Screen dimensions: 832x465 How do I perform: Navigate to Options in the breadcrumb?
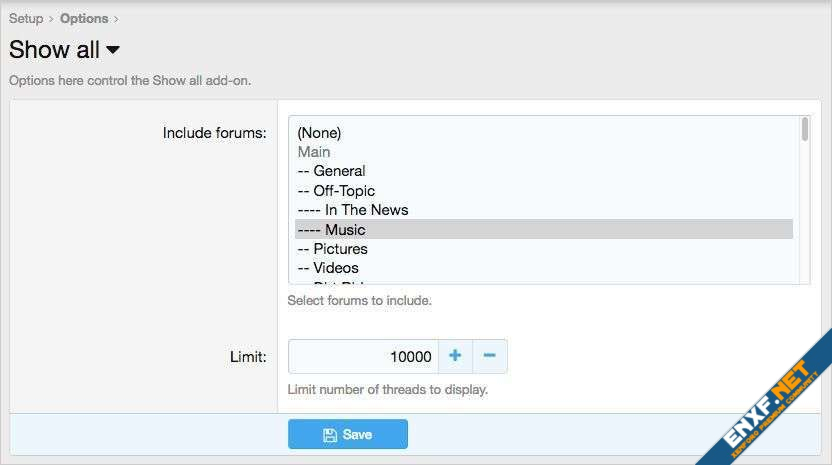pos(84,18)
